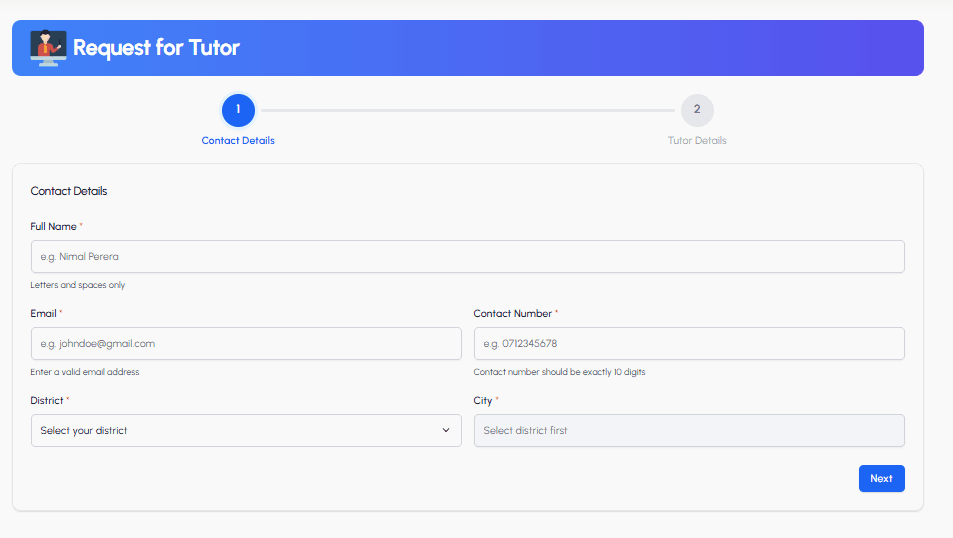The image size is (953, 538).
Task: Select step 1 Contact Details circle
Action: tap(238, 110)
